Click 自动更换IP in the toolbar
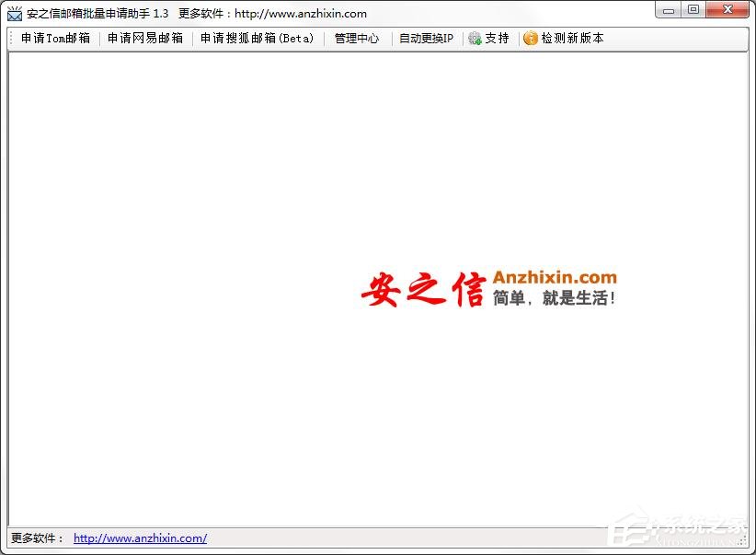This screenshot has width=756, height=555. tap(426, 39)
